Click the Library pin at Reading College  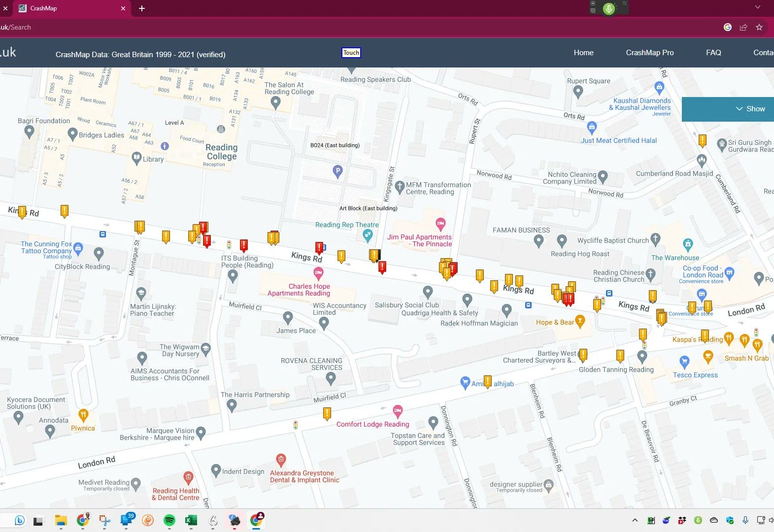(x=136, y=158)
